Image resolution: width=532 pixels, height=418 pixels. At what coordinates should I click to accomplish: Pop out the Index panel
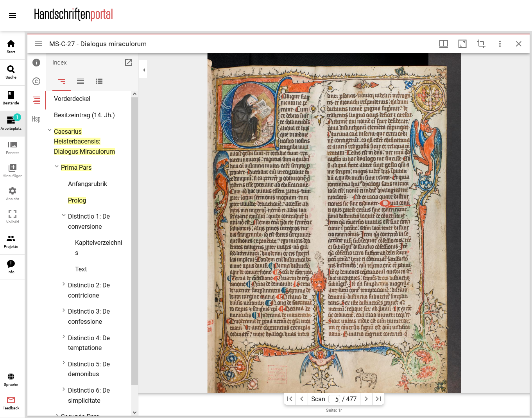(129, 63)
